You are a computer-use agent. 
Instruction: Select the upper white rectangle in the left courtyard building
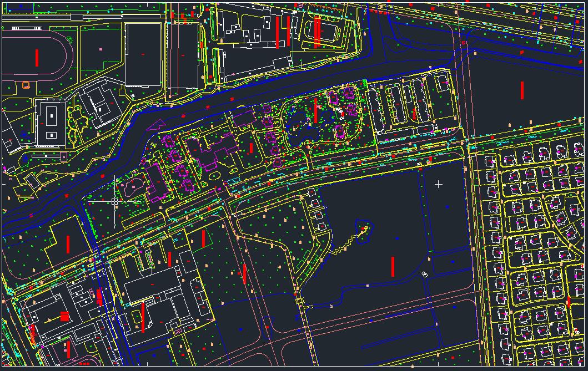point(52,116)
